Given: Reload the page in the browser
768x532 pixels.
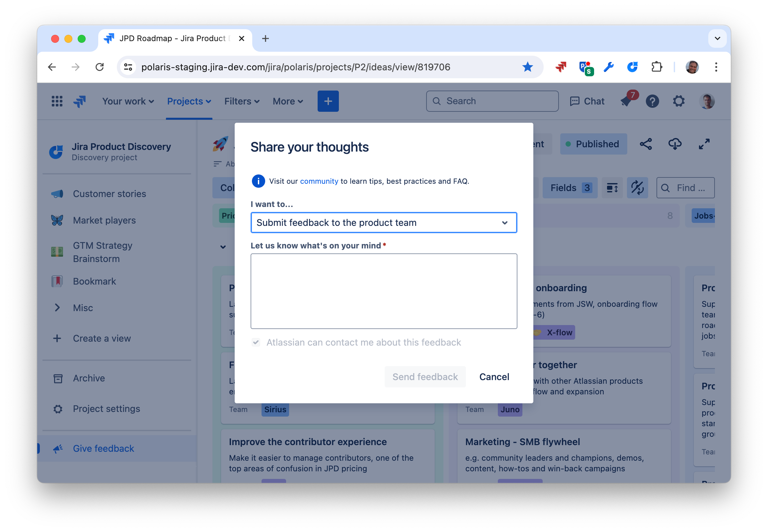Looking at the screenshot, I should (100, 67).
